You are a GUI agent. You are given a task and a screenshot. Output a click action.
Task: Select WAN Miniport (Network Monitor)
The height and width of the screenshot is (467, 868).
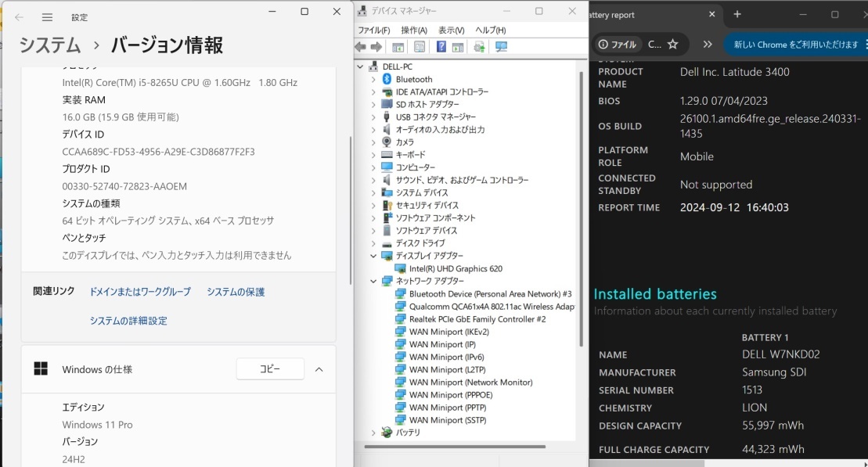[471, 383]
